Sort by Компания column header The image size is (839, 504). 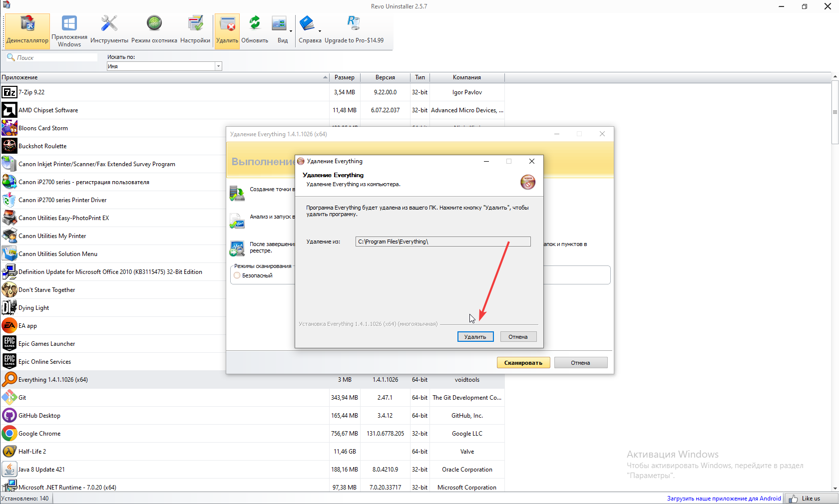[x=467, y=77]
